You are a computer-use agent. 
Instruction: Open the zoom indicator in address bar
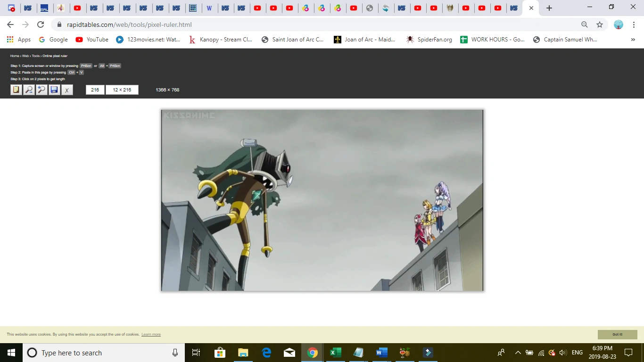[x=585, y=25]
